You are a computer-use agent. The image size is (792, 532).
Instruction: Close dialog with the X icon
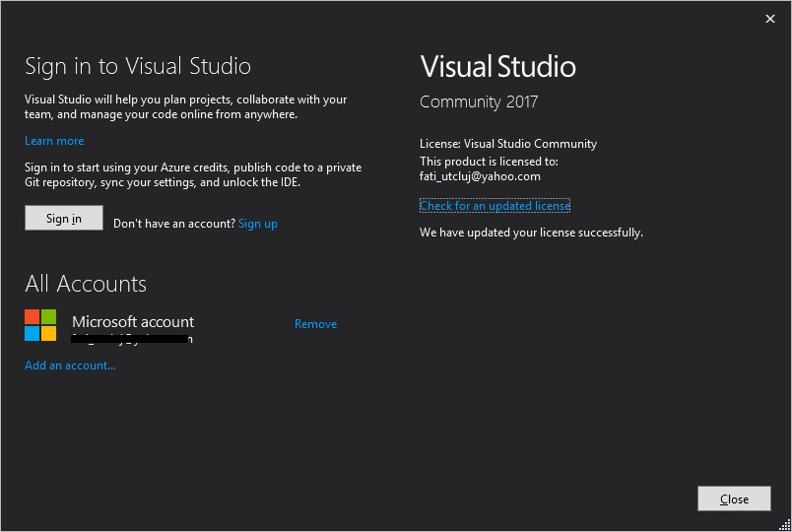[x=769, y=19]
